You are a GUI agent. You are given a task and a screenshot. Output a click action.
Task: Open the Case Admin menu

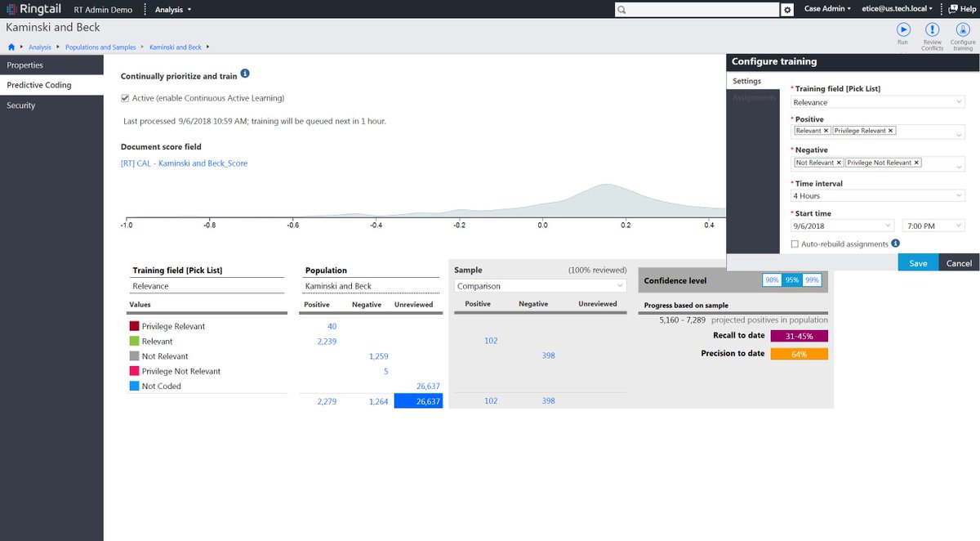pyautogui.click(x=827, y=9)
